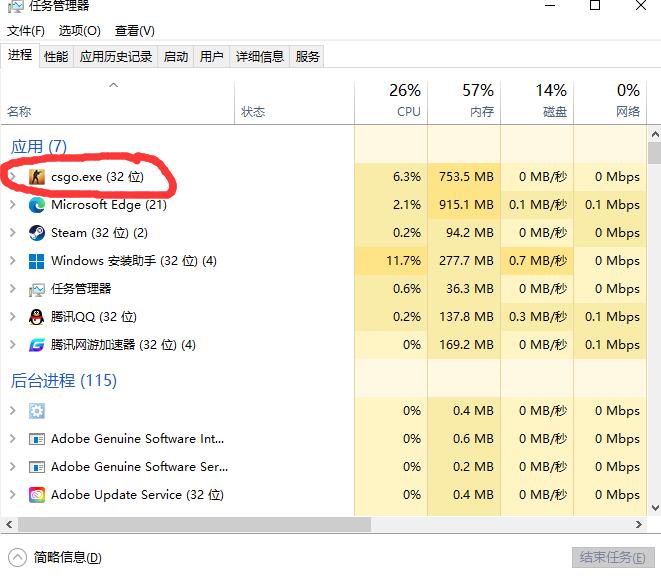The image size is (661, 579).
Task: Collapse to 简略信息 using the arrow icon
Action: point(17,558)
